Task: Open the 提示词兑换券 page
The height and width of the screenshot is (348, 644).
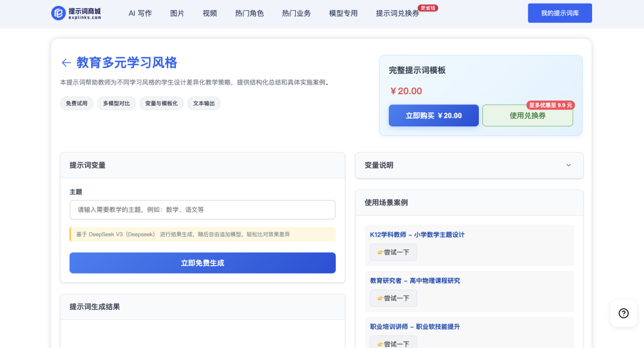Action: point(398,13)
